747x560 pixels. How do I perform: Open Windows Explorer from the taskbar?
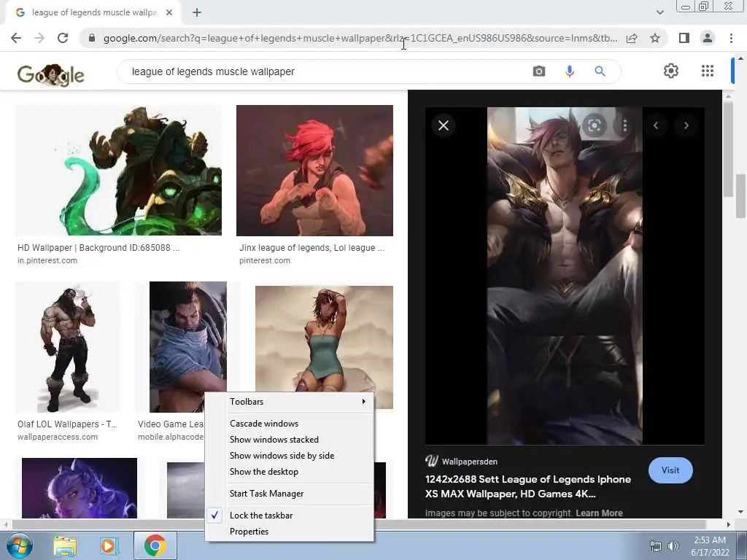click(x=65, y=545)
